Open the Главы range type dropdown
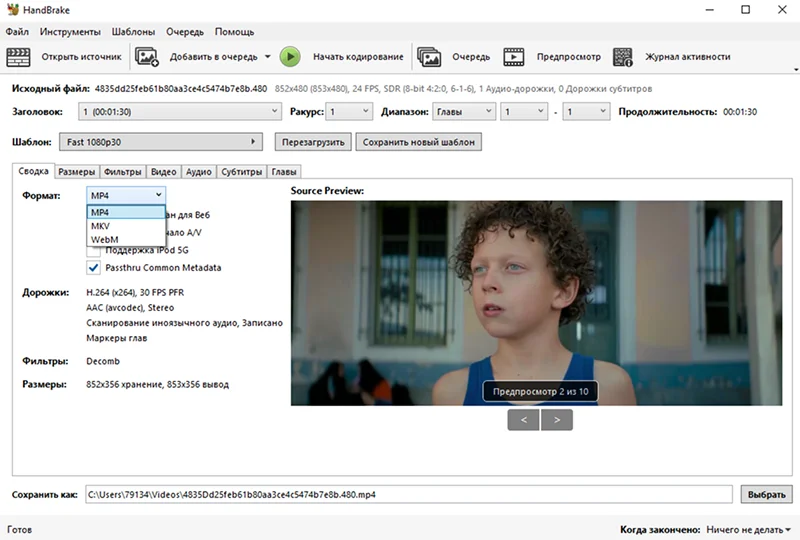This screenshot has width=800, height=540. pos(464,111)
